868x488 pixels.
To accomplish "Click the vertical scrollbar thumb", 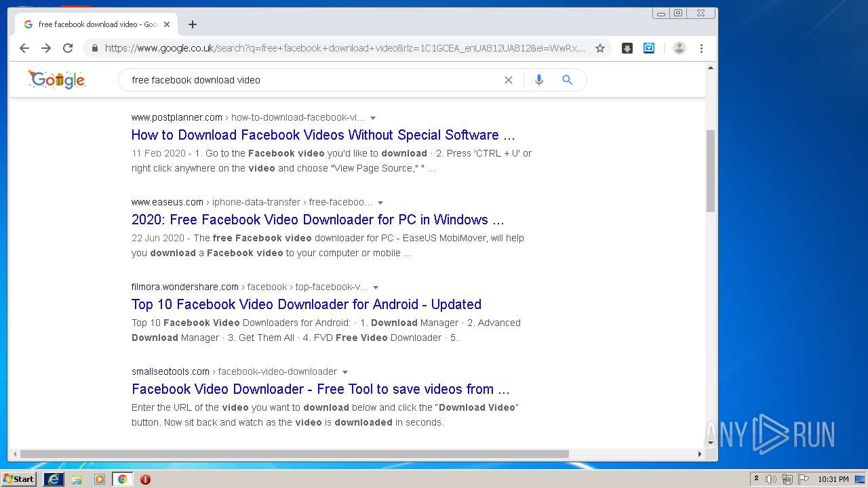I will 711,171.
